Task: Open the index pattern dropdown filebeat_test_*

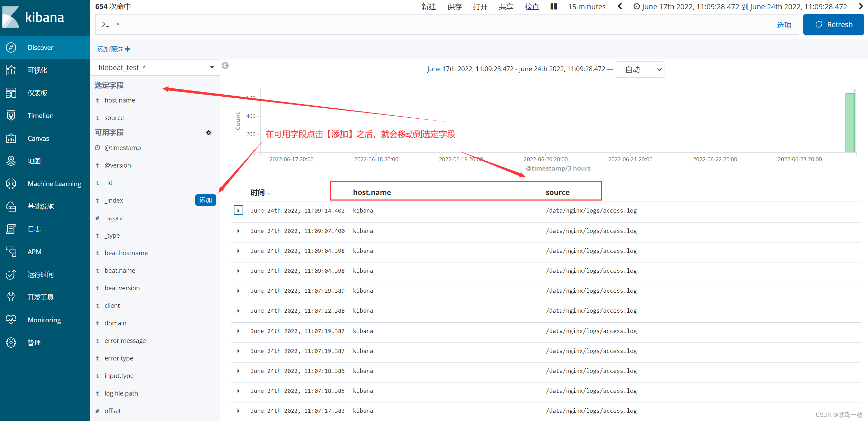Action: pyautogui.click(x=154, y=67)
